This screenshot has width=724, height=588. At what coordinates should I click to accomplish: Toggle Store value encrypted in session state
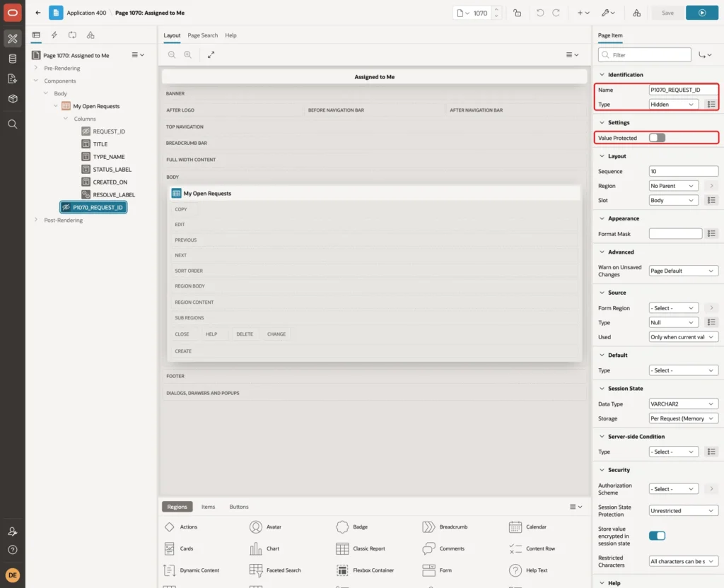(x=657, y=536)
